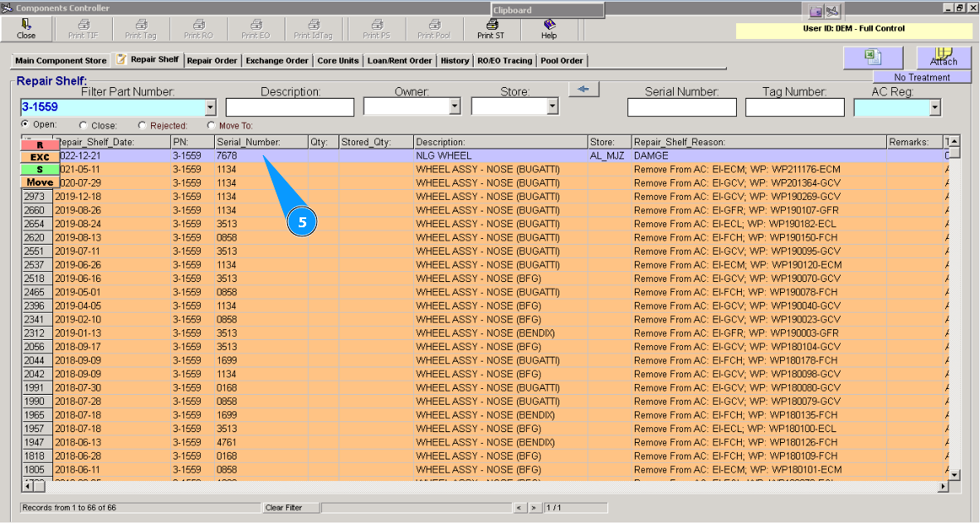
Task: Select the row dated 2019-12-18
Action: pyautogui.click(x=485, y=197)
